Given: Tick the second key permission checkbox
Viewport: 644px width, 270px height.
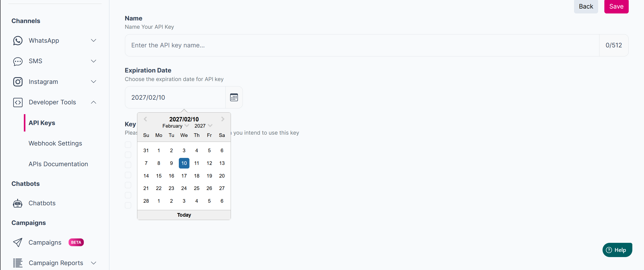Looking at the screenshot, I should 128,155.
